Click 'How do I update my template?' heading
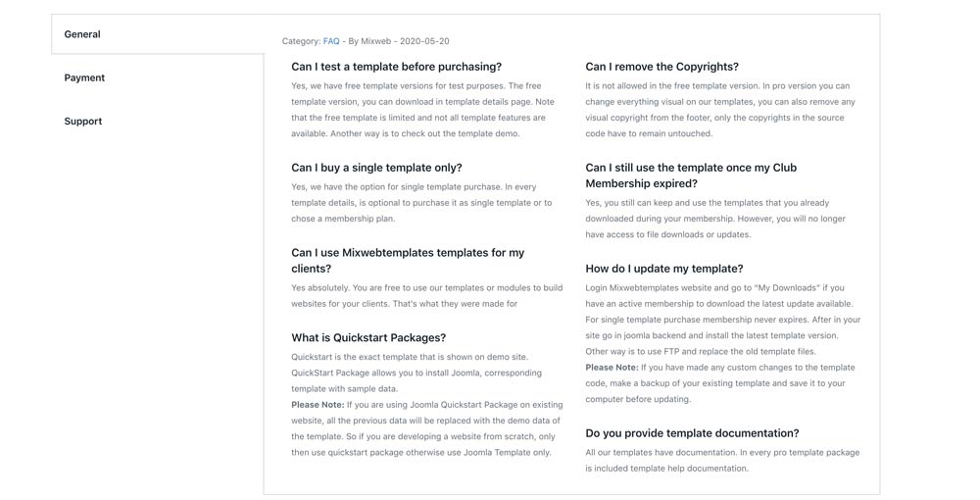Image resolution: width=980 pixels, height=500 pixels. 663,269
